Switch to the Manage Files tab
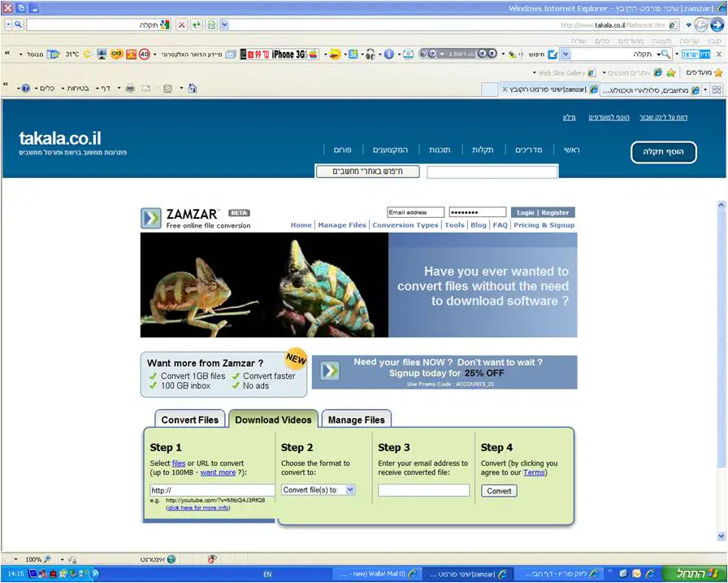728x583 pixels. point(356,420)
